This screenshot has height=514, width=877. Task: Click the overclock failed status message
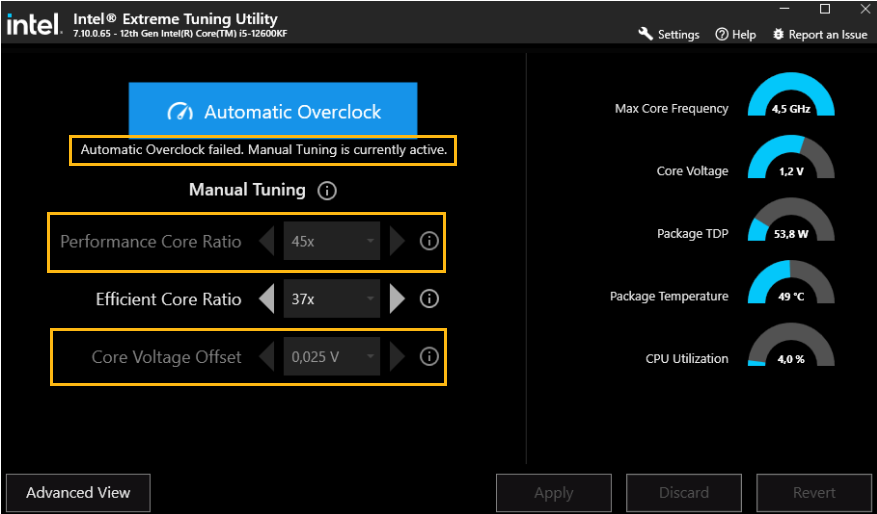pyautogui.click(x=264, y=150)
